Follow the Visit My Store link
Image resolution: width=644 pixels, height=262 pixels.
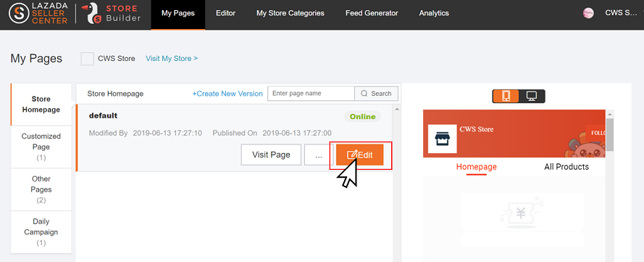tap(172, 58)
